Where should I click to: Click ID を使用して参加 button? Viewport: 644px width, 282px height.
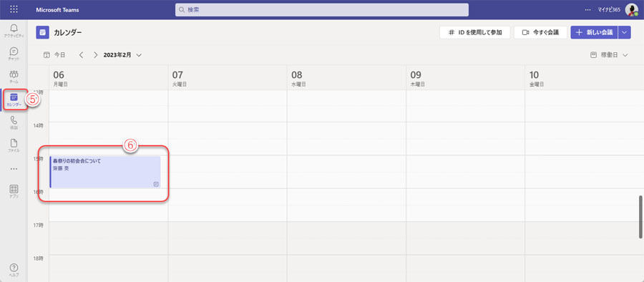click(475, 32)
